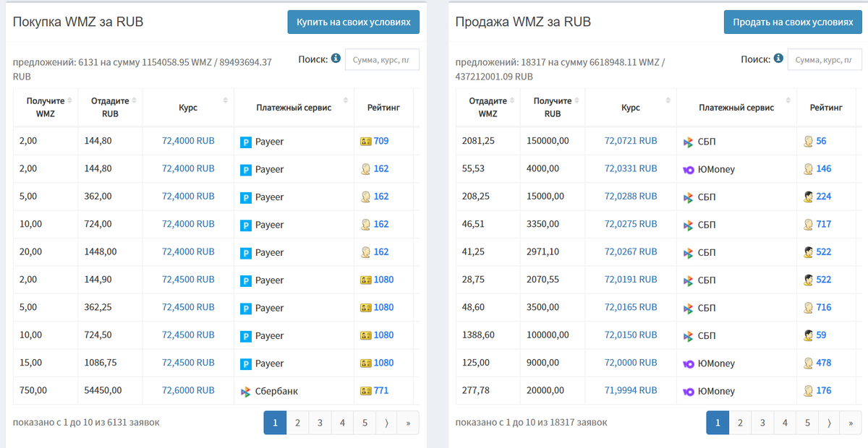Go to page 5 of buy offers
The image size is (868, 448).
365,423
